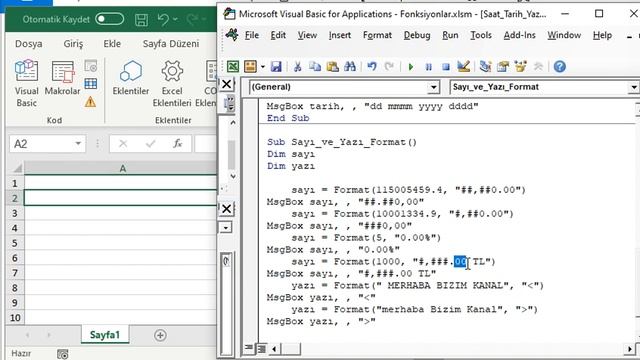
Task: Open VBA Help question mark icon
Action: coord(560,66)
